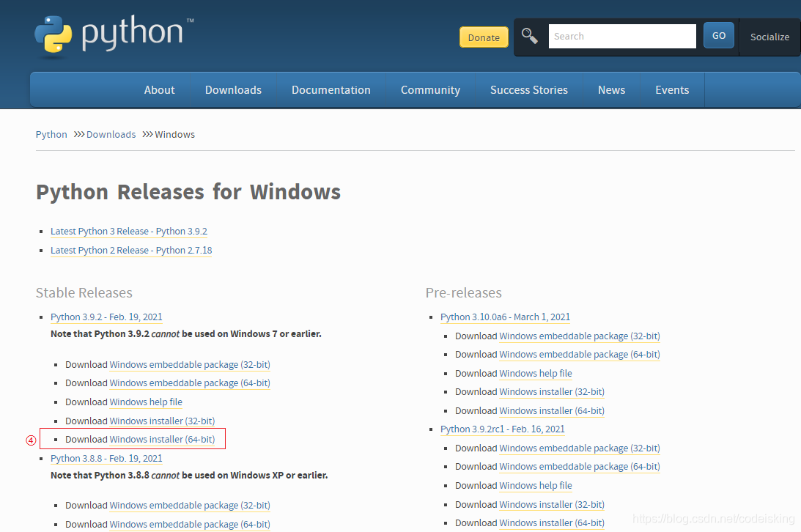Download 3.9.2rc1 Windows embeddable package (32-bit)
The width and height of the screenshot is (801, 532).
tap(579, 448)
